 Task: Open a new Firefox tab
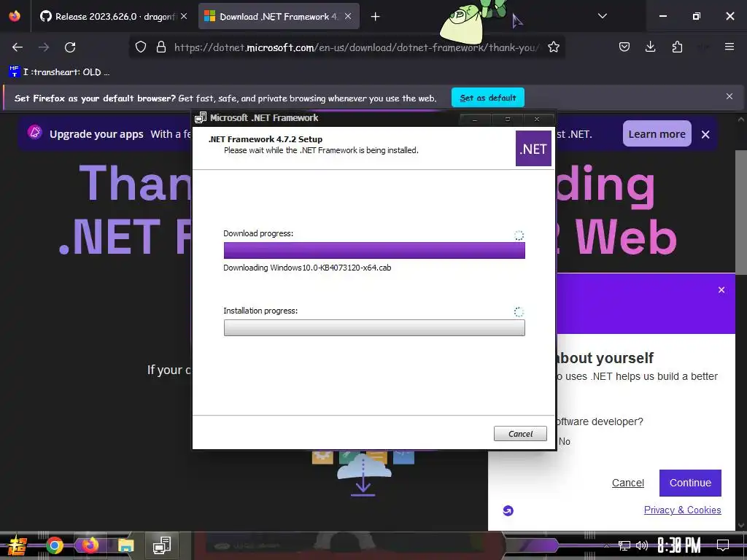[376, 17]
